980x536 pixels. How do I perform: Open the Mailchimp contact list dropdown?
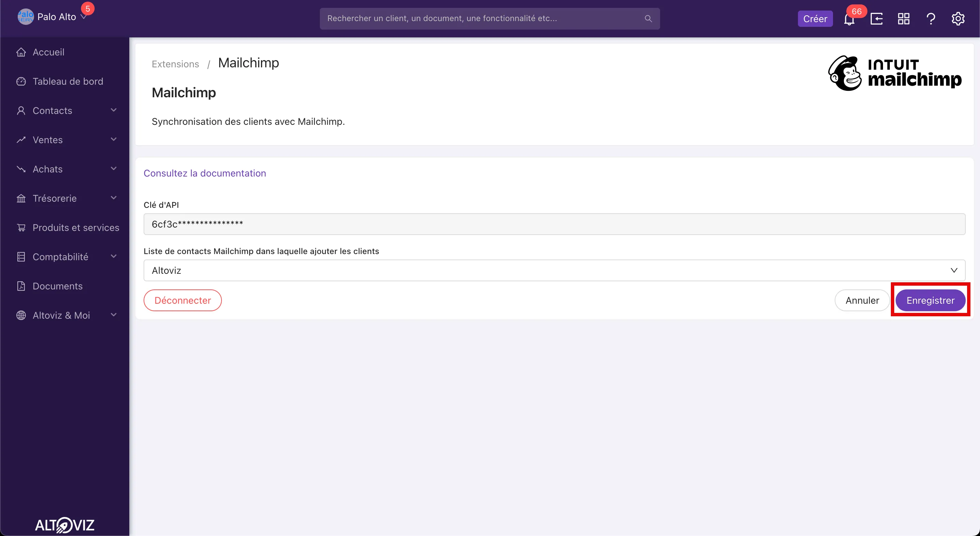(x=554, y=270)
